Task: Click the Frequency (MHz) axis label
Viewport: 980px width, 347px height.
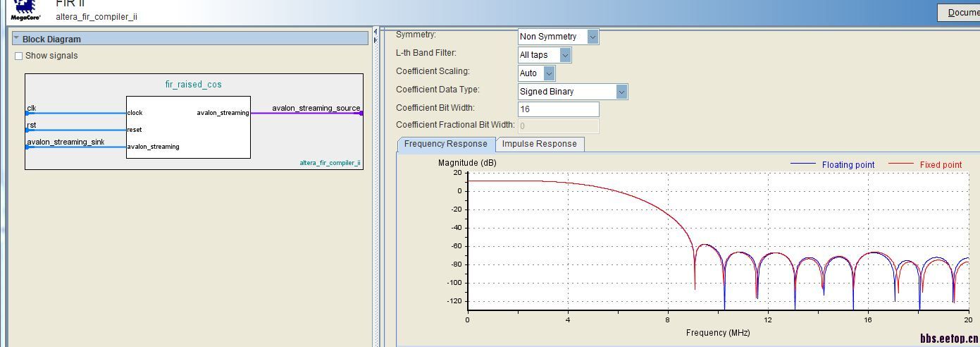Action: [x=718, y=333]
